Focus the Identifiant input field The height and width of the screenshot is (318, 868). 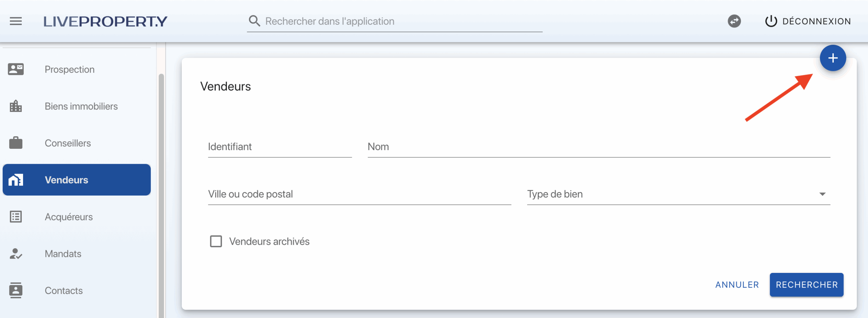(280, 147)
